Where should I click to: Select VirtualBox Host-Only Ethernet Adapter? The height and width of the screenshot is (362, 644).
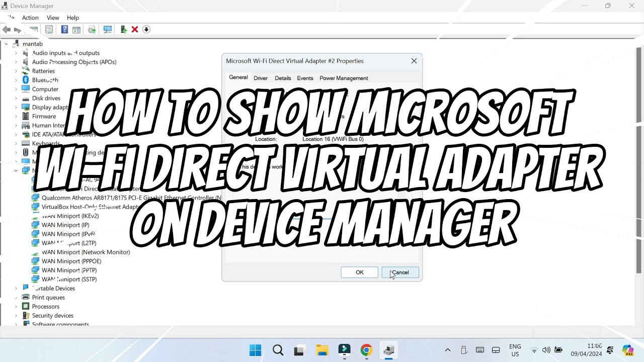click(x=91, y=207)
